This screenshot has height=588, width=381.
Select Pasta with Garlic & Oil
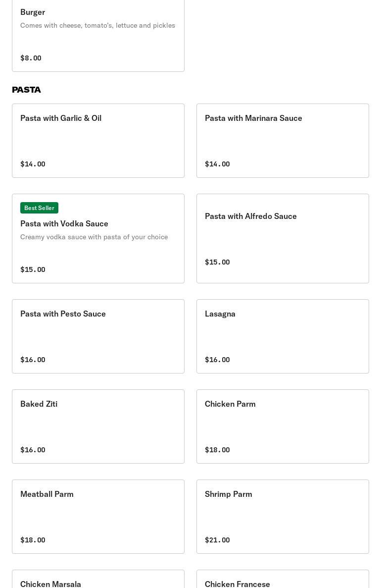pos(98,141)
